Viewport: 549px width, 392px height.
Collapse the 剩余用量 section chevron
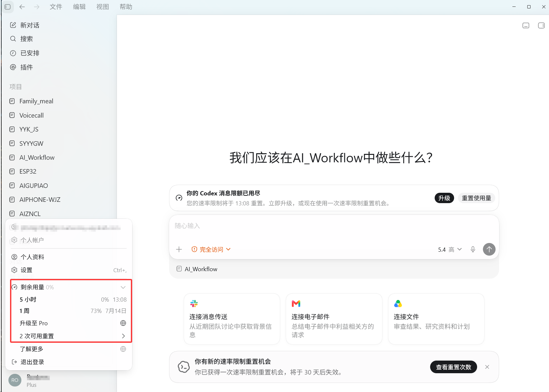[x=123, y=287]
